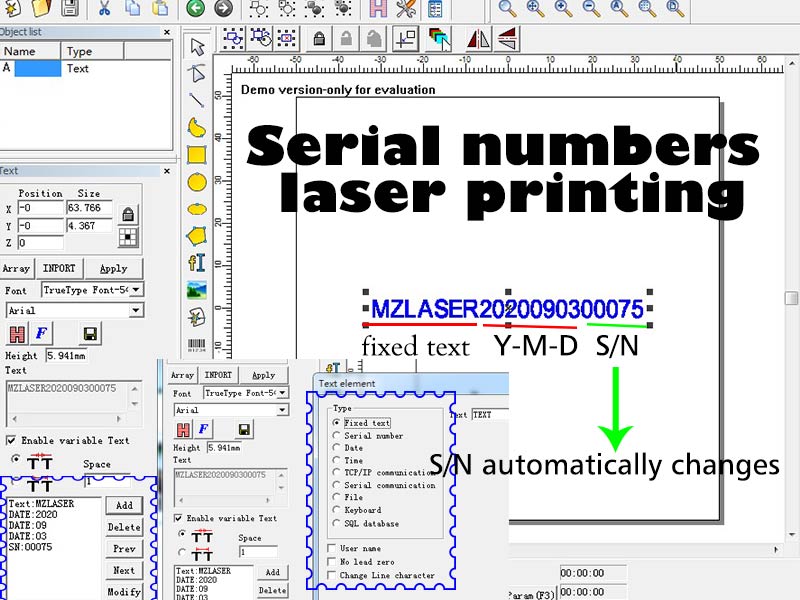Toggle the size ratio lock beside Size fields
The height and width of the screenshot is (600, 800).
128,215
